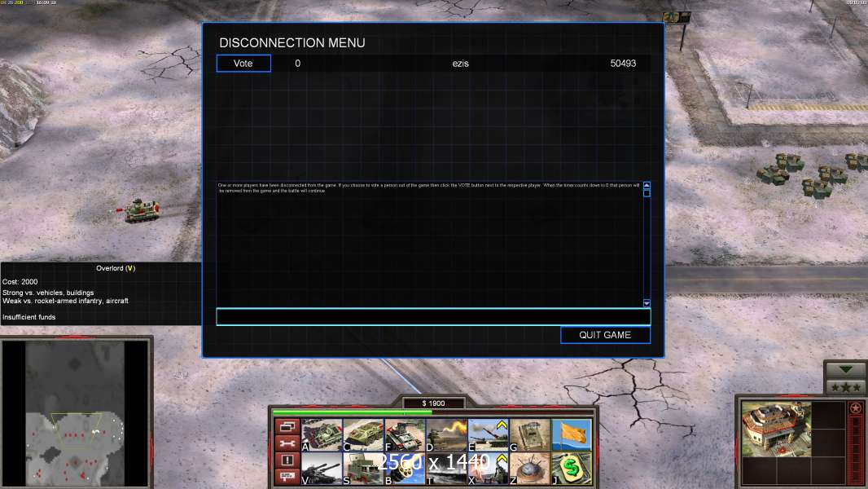Viewport: 868px width, 489px height.
Task: Select the truck build icon marked S
Action: tap(364, 469)
